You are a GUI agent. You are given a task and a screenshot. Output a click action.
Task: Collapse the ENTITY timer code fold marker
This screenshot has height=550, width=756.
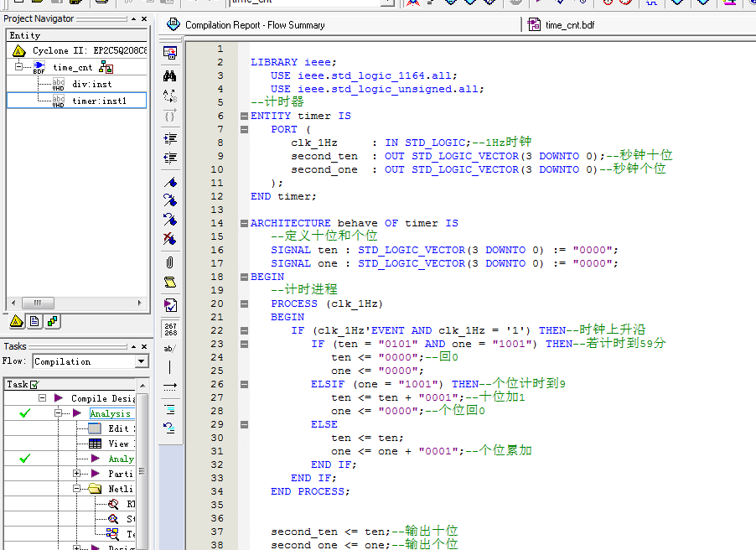tap(244, 116)
